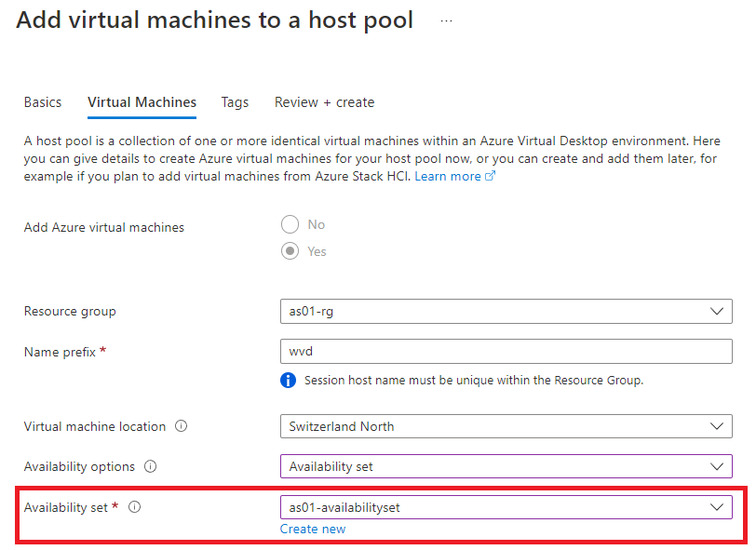Click the Create new link
Viewport: 756px width, 550px height.
tap(313, 529)
